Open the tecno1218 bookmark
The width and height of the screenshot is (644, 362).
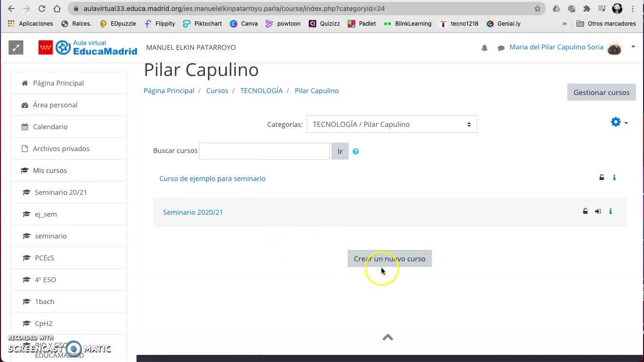(459, 23)
